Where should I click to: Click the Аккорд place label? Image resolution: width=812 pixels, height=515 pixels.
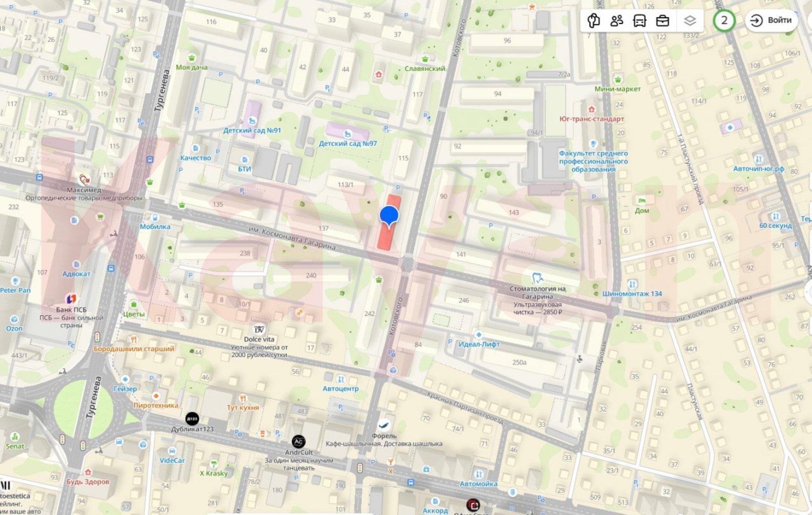(435, 511)
